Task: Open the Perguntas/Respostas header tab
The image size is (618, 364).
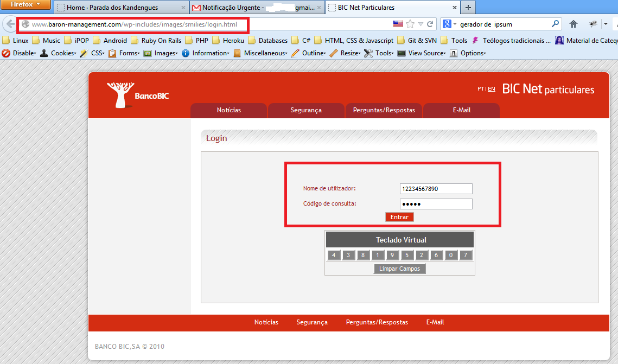Action: pos(384,110)
